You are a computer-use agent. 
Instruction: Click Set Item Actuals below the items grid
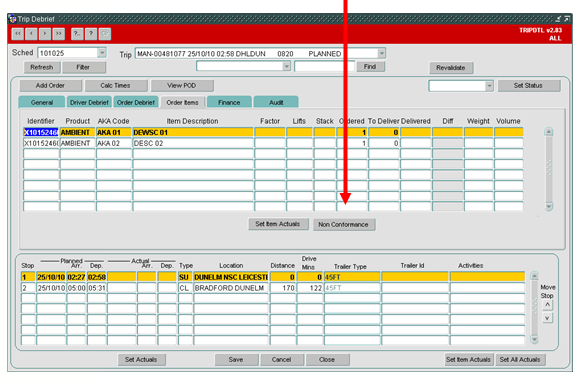[278, 224]
